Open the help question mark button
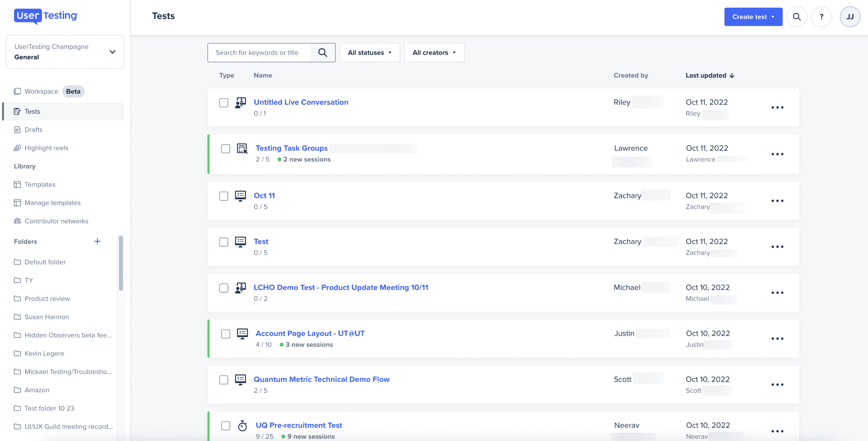Image resolution: width=868 pixels, height=441 pixels. pyautogui.click(x=822, y=16)
